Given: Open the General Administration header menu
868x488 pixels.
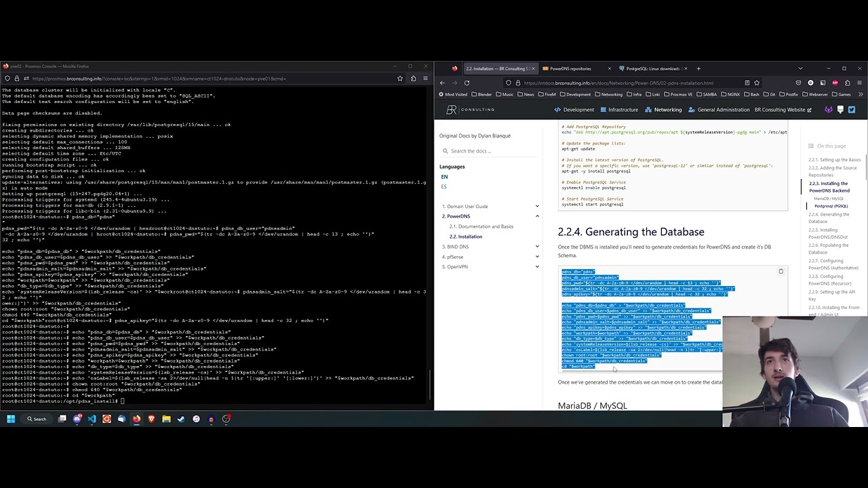Looking at the screenshot, I should pyautogui.click(x=719, y=110).
